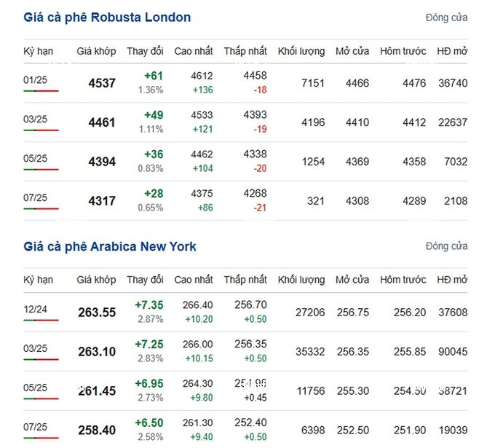Click the previous close 4476
495x448 pixels.
coord(414,83)
